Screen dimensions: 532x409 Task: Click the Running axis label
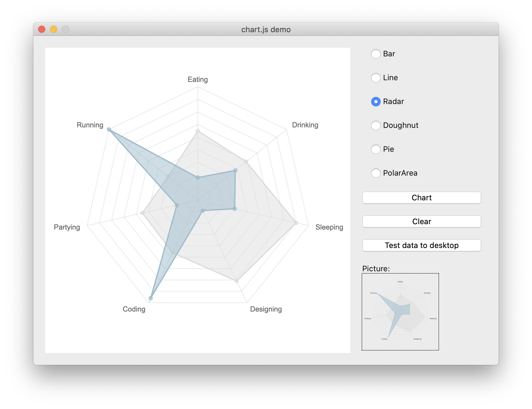pos(90,125)
